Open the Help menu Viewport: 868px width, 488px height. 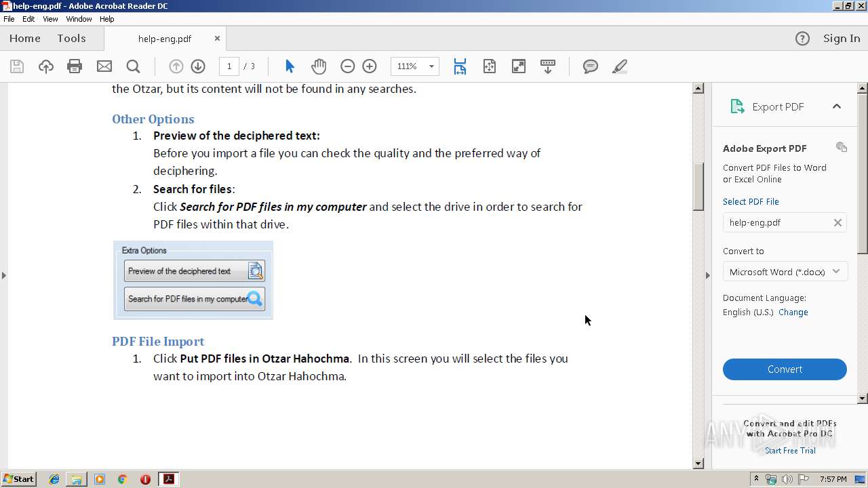(x=107, y=19)
